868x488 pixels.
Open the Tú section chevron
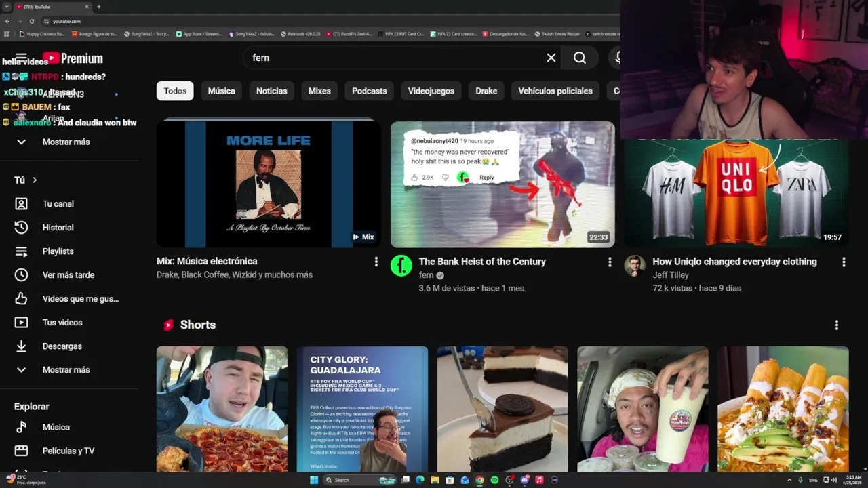click(35, 180)
